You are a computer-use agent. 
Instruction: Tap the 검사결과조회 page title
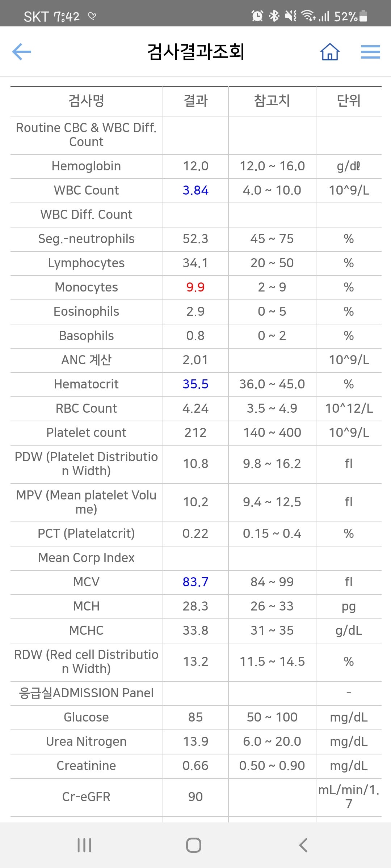point(196,51)
